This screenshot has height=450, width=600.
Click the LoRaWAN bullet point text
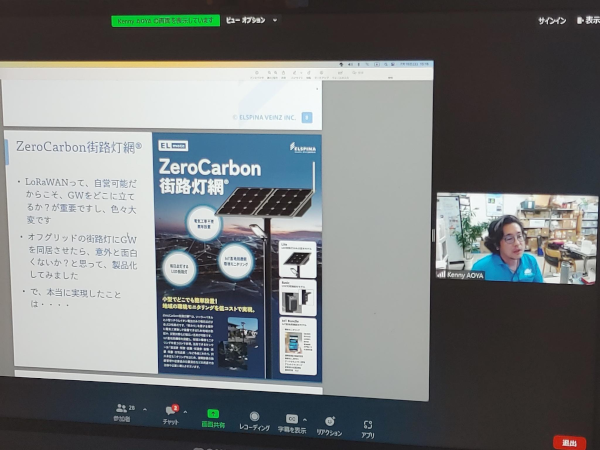pos(81,201)
